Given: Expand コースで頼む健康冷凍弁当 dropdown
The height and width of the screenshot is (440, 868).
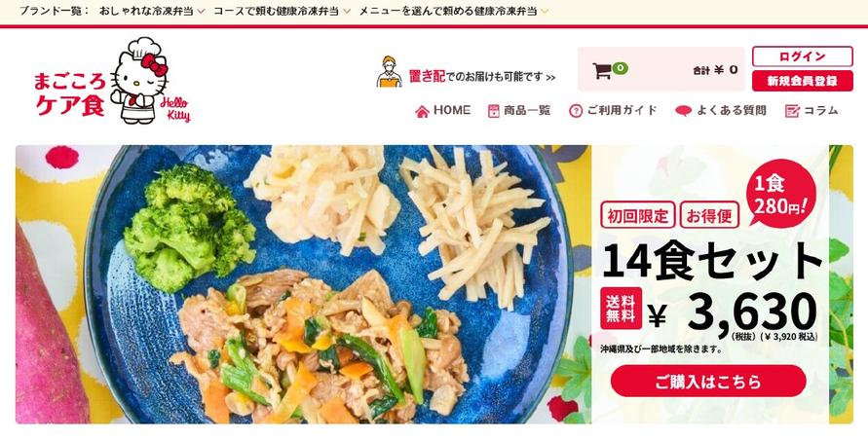Looking at the screenshot, I should 282,11.
